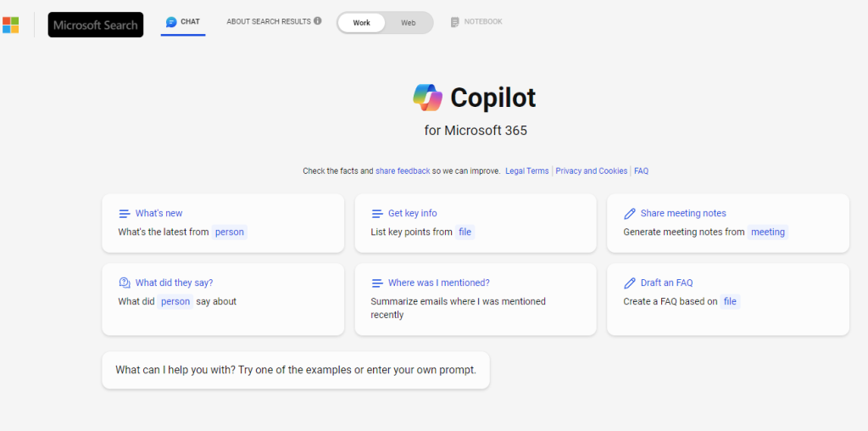The width and height of the screenshot is (868, 431).
Task: Click the Microsoft Search button
Action: (96, 25)
